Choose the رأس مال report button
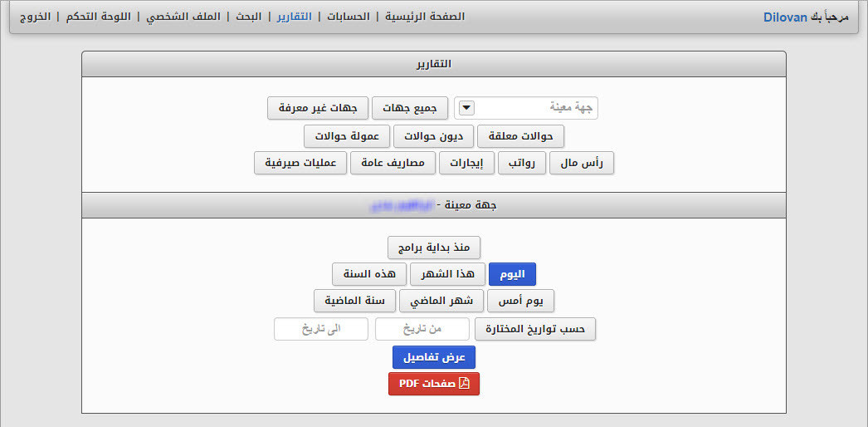 [x=582, y=164]
